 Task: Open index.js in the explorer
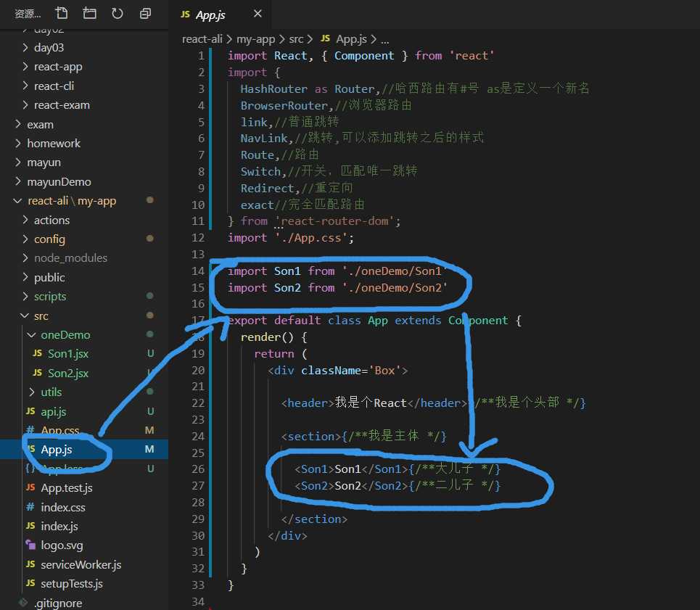pyautogui.click(x=59, y=526)
